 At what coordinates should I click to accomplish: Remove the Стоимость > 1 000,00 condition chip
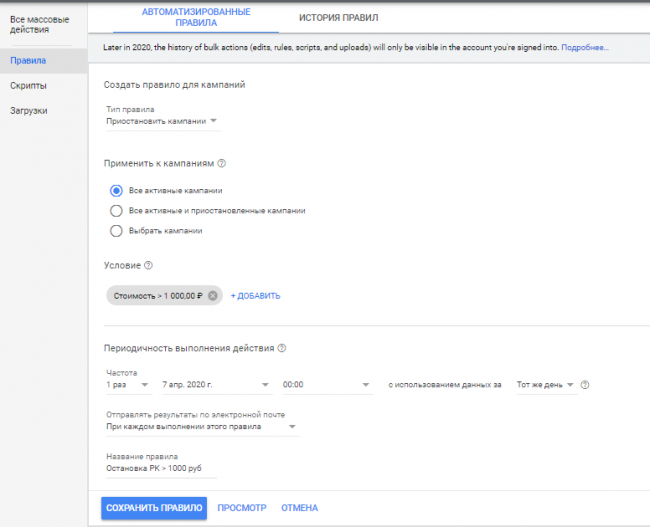pyautogui.click(x=212, y=295)
